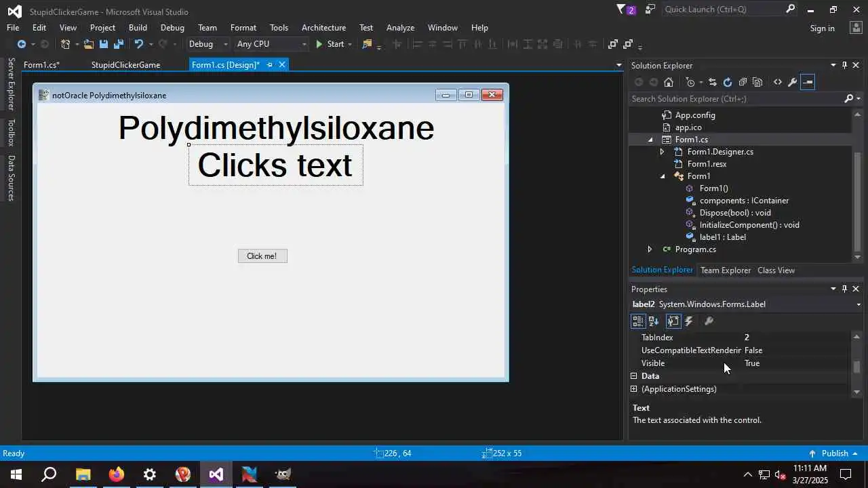Open the dropdown arrow beside Start
This screenshot has width=868, height=488.
350,44
